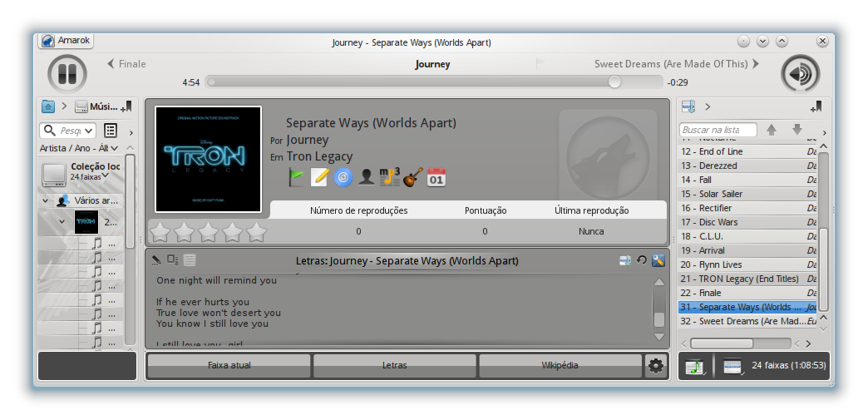Image resolution: width=868 pixels, height=420 pixels.
Task: Open the volume control speaker button
Action: coord(800,74)
